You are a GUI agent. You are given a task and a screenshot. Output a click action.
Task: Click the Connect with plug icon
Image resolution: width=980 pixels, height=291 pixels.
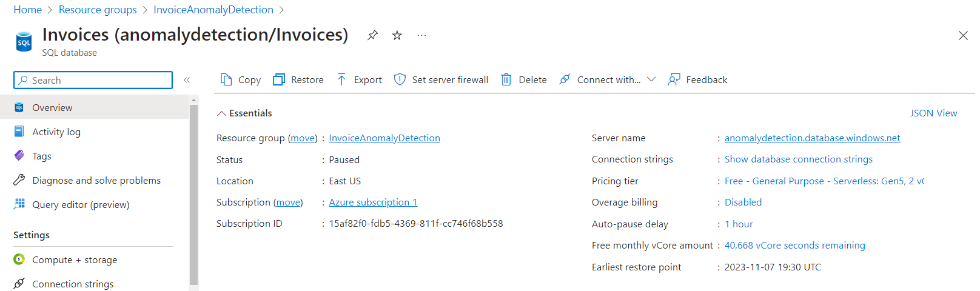(x=565, y=79)
